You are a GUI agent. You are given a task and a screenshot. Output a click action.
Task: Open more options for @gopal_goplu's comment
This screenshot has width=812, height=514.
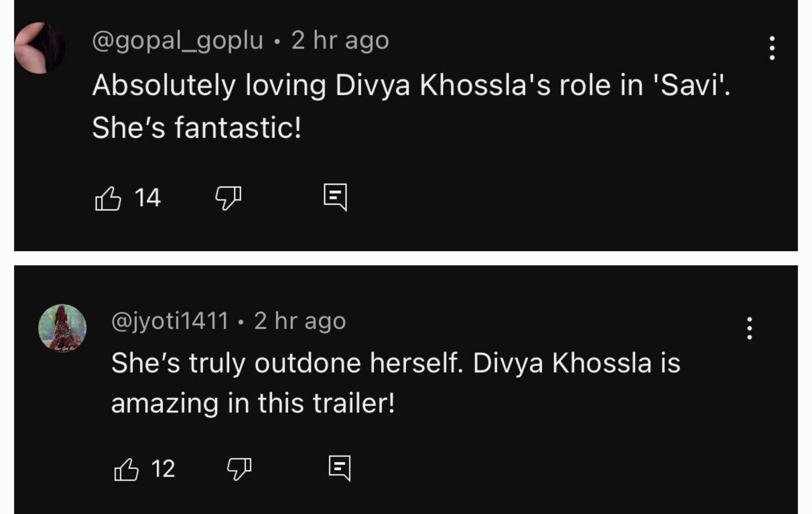click(x=772, y=48)
